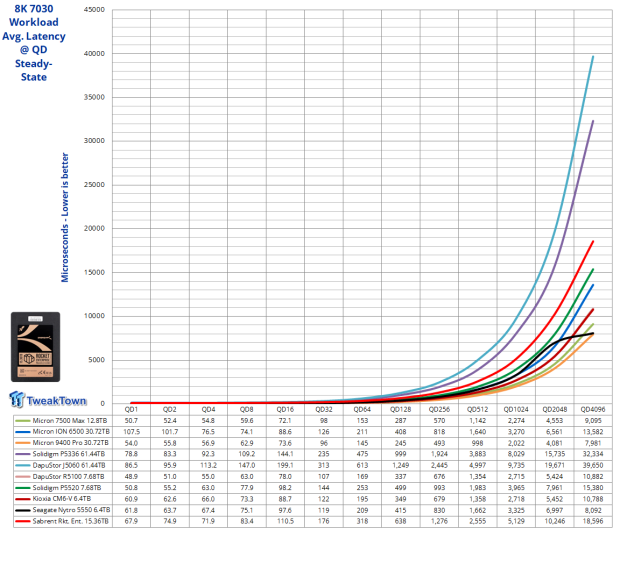620x568 pixels.
Task: Click the 67.9 QD1 value for Sabrent
Action: pyautogui.click(x=131, y=521)
